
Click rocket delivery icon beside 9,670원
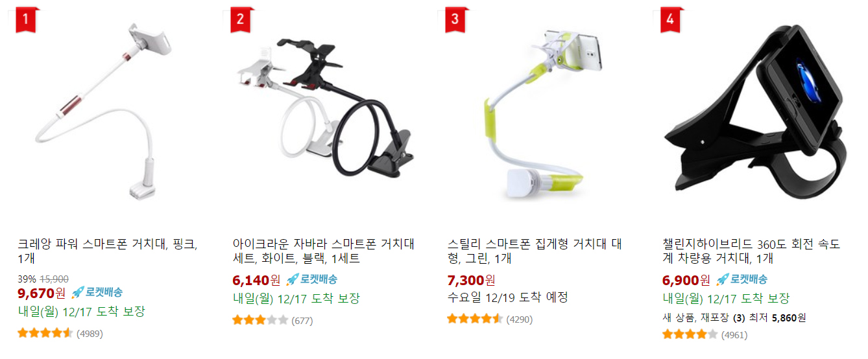97,292
